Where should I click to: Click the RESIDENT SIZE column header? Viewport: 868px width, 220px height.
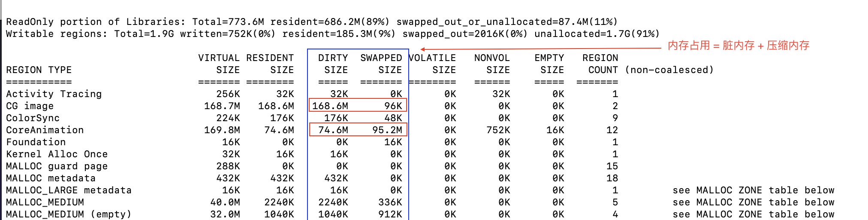click(x=270, y=64)
